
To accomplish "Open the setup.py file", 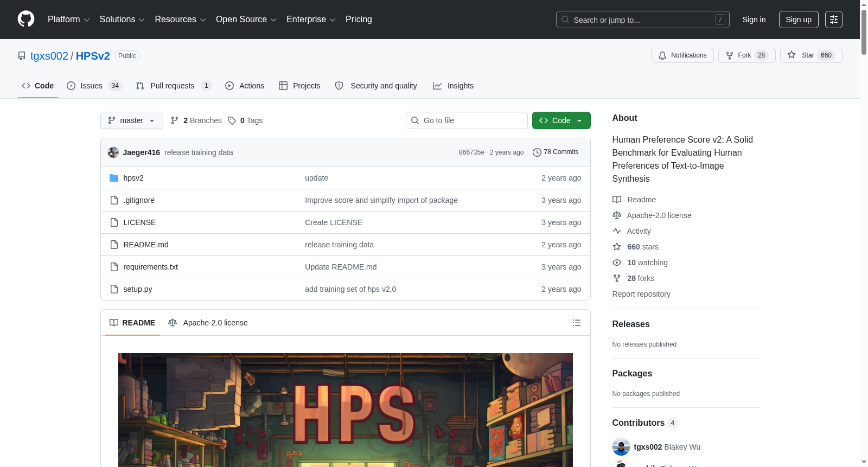I will pos(137,289).
